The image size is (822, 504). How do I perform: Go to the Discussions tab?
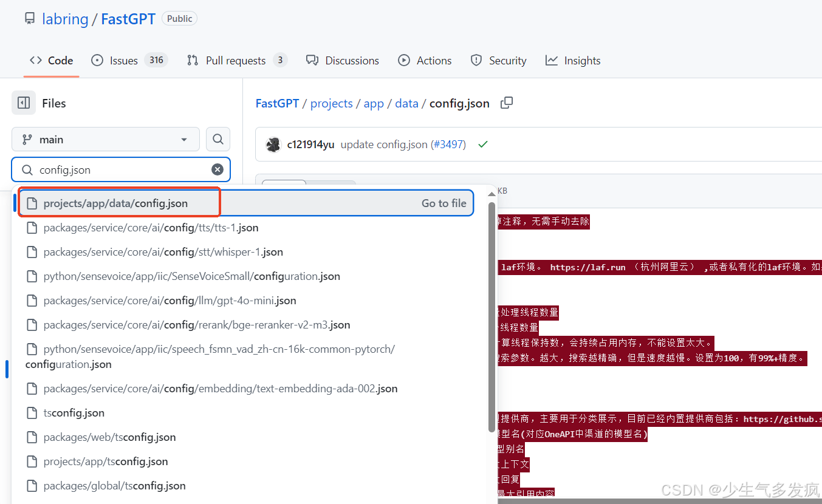click(x=343, y=61)
